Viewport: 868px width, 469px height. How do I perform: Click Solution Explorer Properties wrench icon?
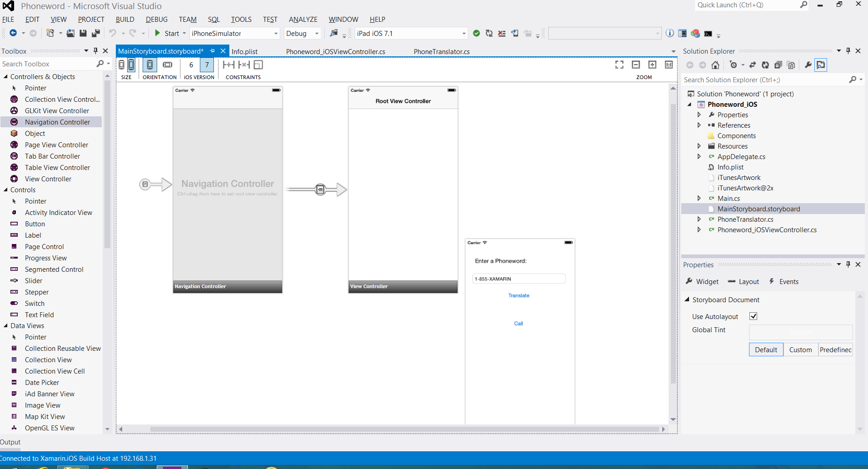tap(808, 65)
